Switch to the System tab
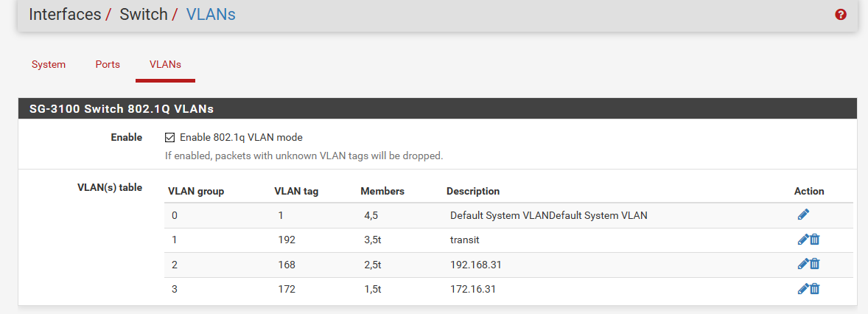The width and height of the screenshot is (868, 314). point(49,64)
